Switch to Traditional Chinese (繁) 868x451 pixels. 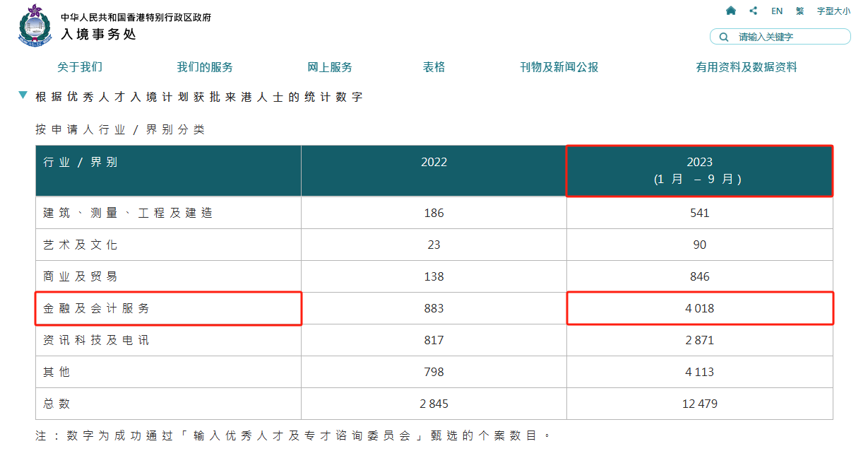(799, 11)
